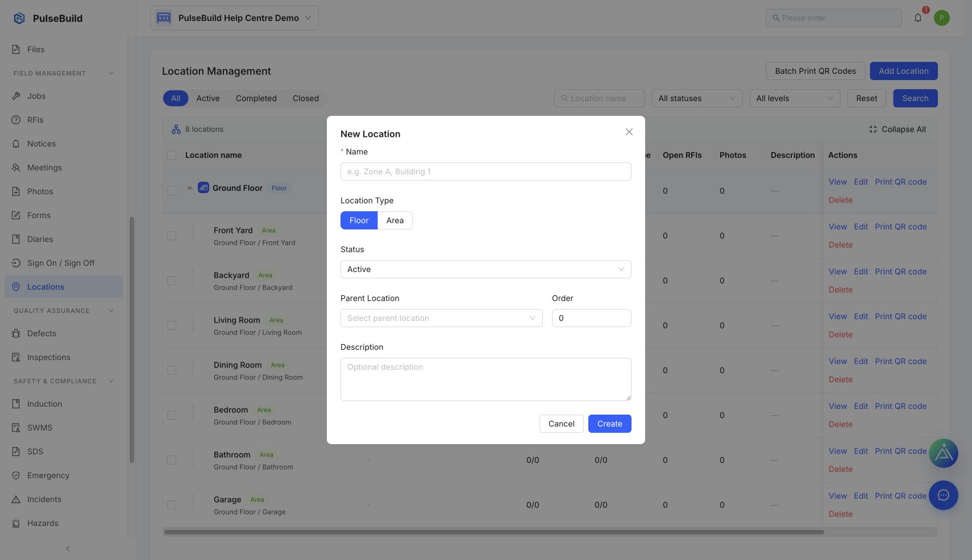Click into the Name input field

click(x=485, y=172)
